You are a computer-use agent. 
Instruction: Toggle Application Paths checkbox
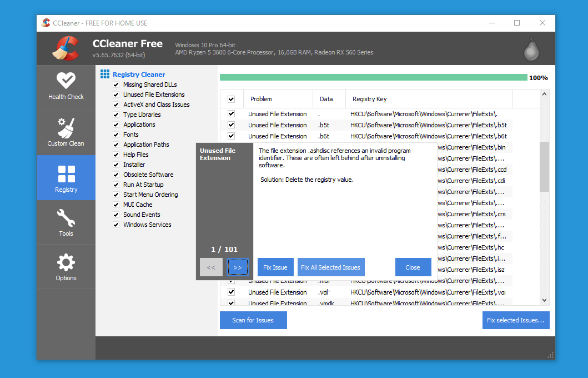click(116, 145)
